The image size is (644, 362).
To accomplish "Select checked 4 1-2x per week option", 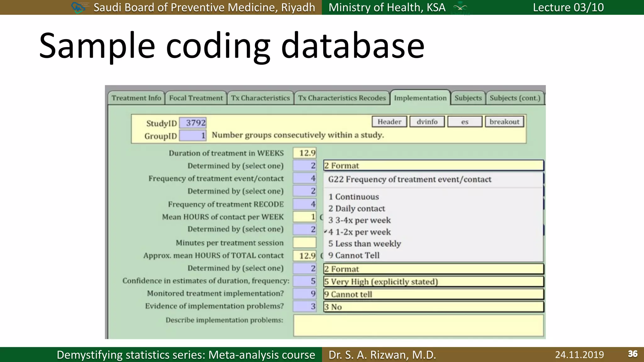I will pyautogui.click(x=433, y=232).
